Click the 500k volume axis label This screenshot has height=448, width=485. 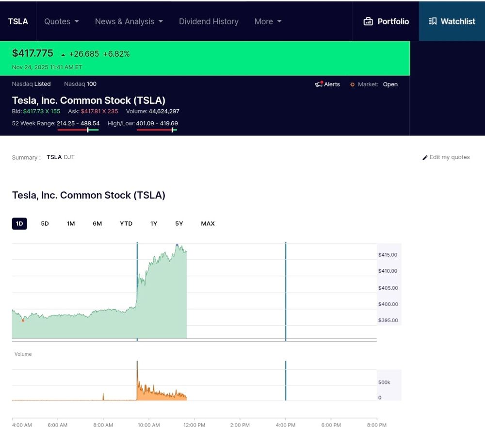(384, 382)
